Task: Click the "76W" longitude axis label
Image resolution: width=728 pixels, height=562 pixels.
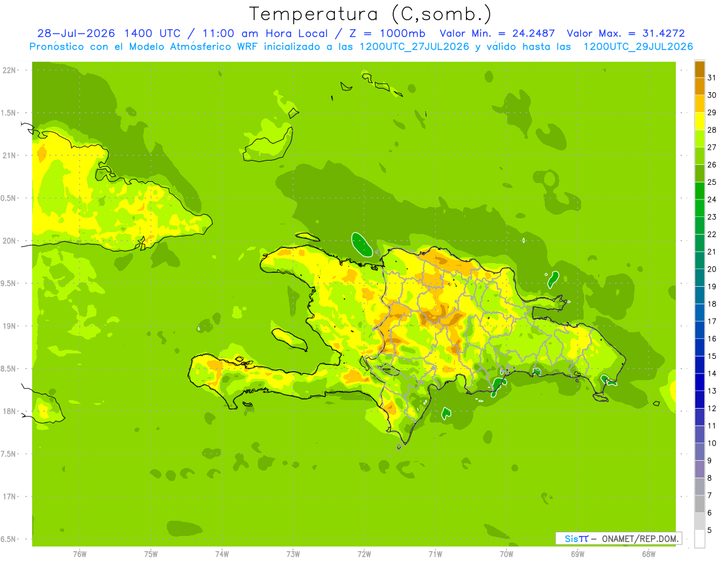Action: pyautogui.click(x=79, y=554)
